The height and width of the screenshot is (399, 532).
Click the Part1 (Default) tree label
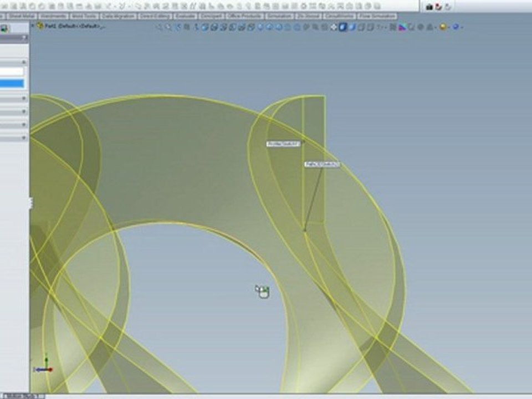pyautogui.click(x=75, y=26)
